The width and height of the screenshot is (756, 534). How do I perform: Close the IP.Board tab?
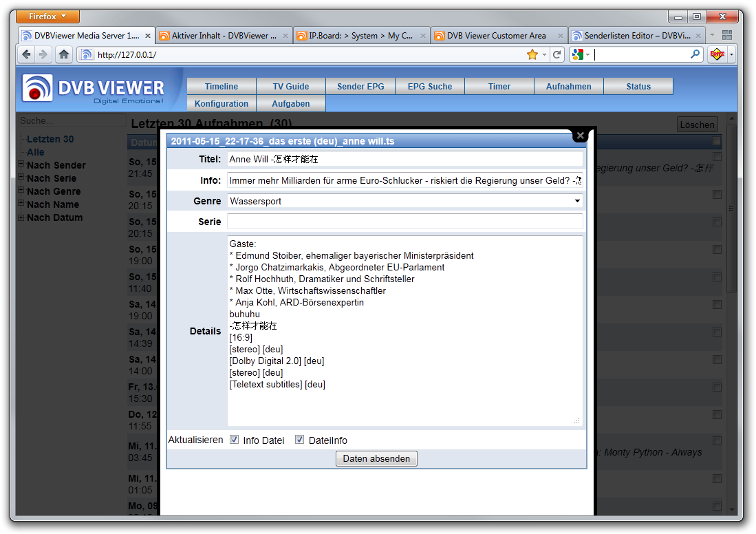423,36
